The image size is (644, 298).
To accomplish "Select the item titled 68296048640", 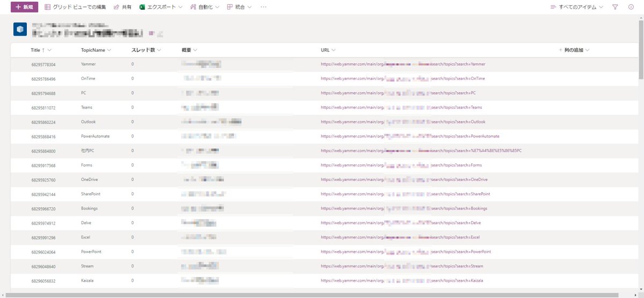I will click(43, 266).
